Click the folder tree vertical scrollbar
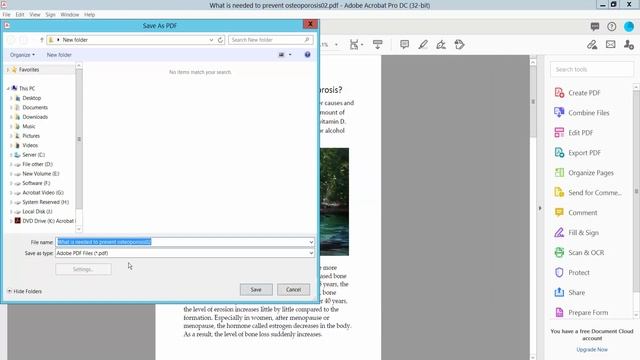The image size is (640, 360). coord(79,139)
